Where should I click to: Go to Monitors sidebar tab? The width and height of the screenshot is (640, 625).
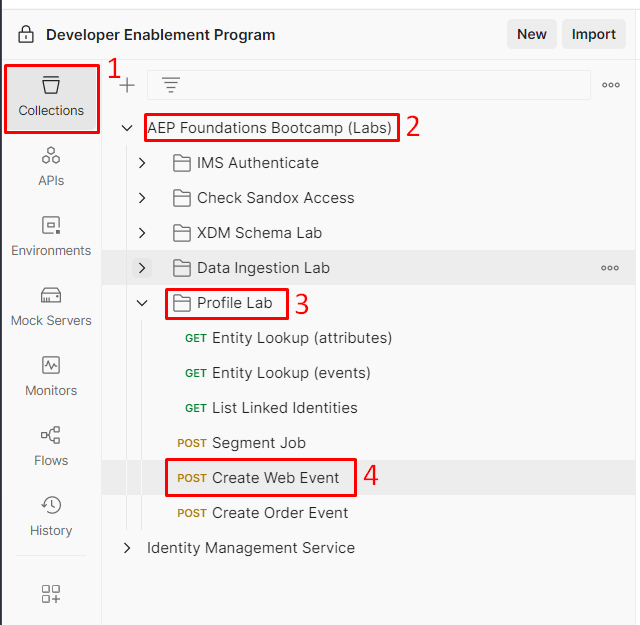[51, 377]
